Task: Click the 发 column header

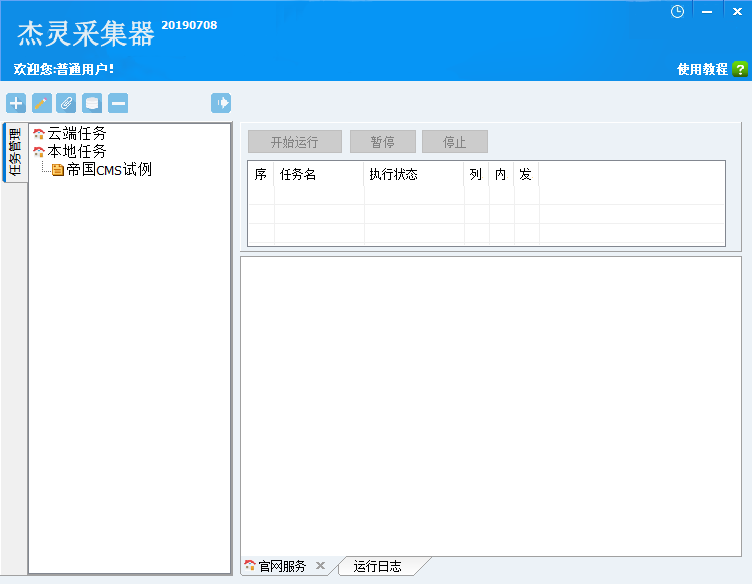Action: coord(526,174)
